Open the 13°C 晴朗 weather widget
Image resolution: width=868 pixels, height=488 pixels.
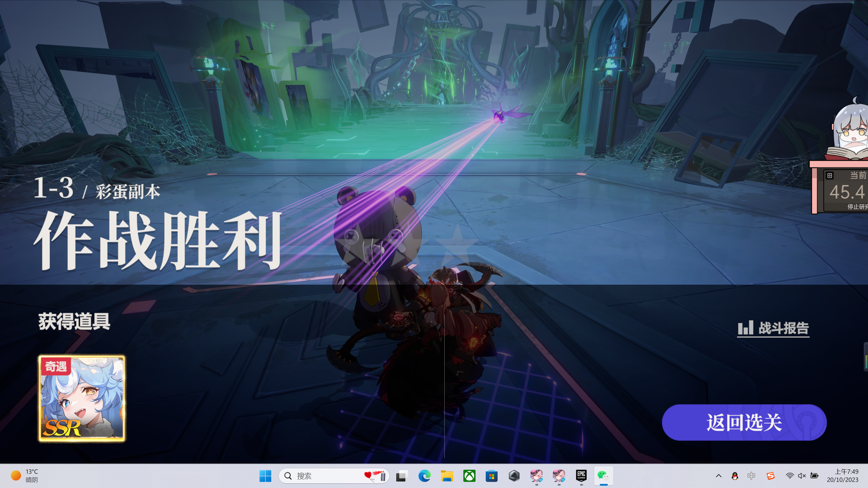coord(24,476)
